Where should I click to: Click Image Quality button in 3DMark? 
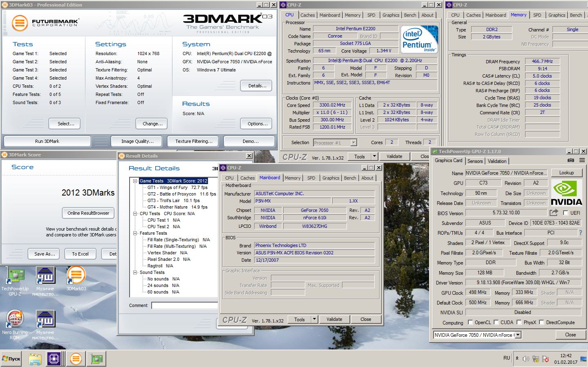point(137,141)
